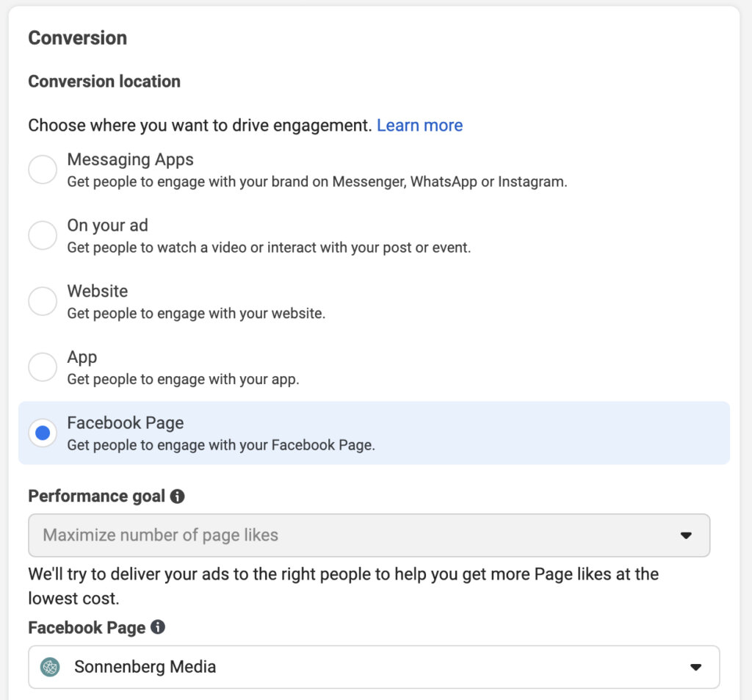Viewport: 752px width, 700px height.
Task: Click the Sonnenberg Media page profile icon
Action: pos(50,667)
